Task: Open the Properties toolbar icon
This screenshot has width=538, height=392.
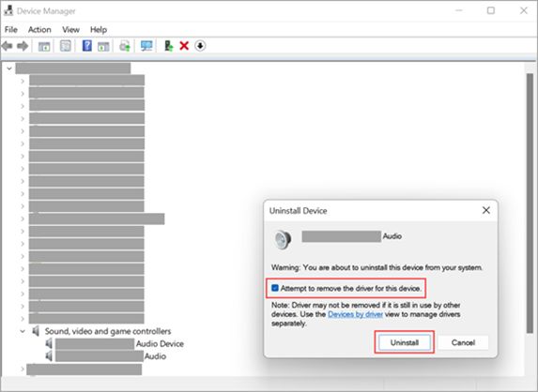Action: [65, 46]
